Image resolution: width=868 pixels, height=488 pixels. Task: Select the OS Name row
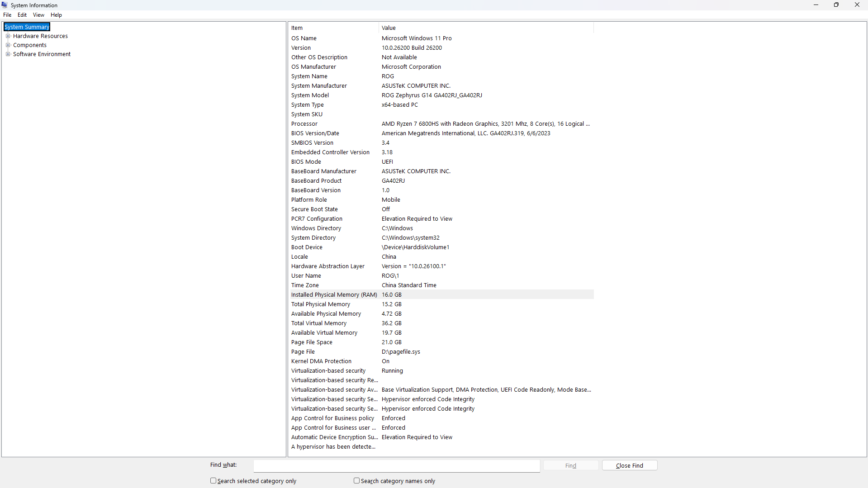(441, 38)
